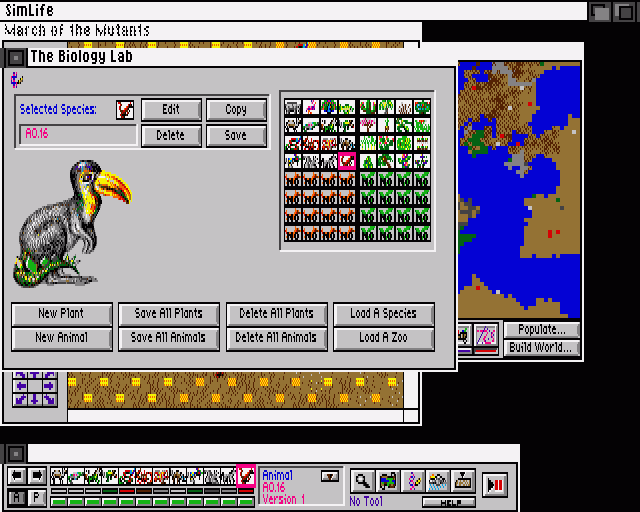Open the Build World... option
This screenshot has width=640, height=512.
[x=541, y=348]
